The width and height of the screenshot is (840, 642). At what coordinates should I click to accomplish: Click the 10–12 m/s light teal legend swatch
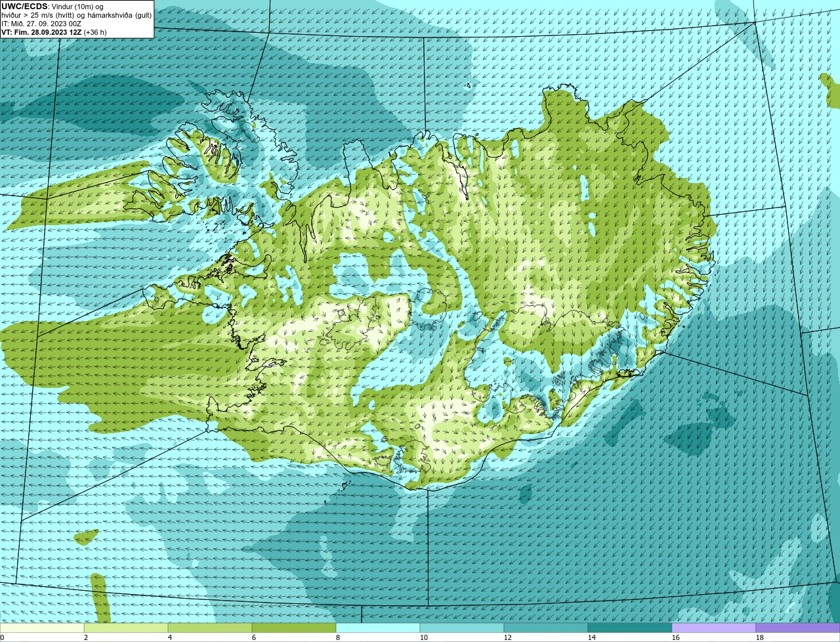coord(462,628)
